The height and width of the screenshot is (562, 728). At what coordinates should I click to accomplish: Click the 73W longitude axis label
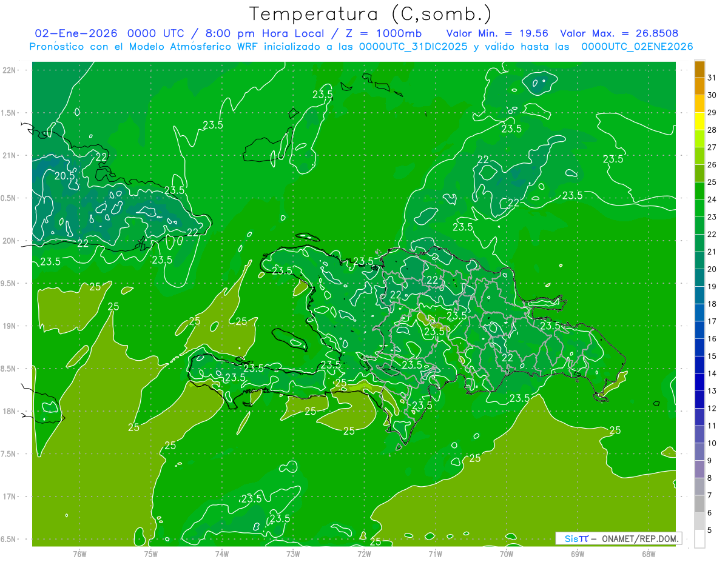click(x=293, y=554)
